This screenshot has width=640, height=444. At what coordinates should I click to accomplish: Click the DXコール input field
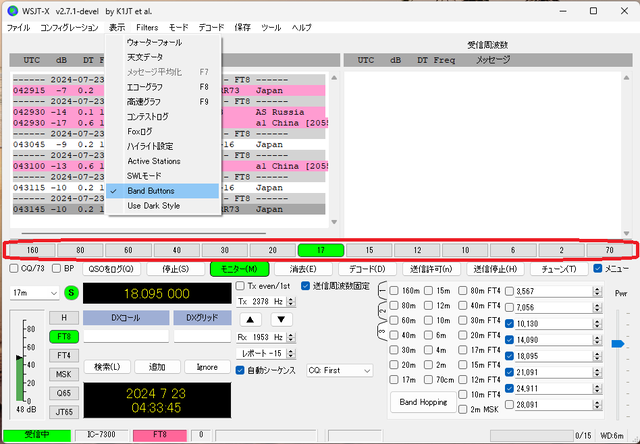(x=126, y=336)
